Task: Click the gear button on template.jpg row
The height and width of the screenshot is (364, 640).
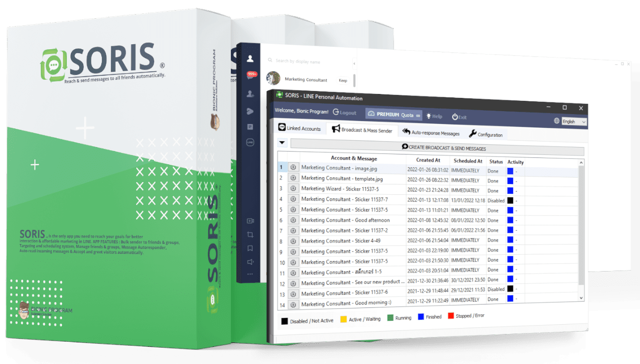Action: 293,178
